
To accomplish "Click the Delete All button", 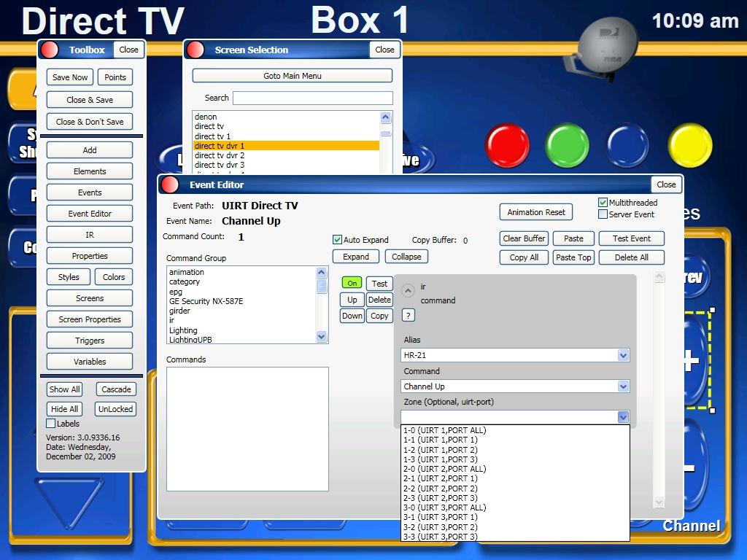I will click(x=631, y=257).
